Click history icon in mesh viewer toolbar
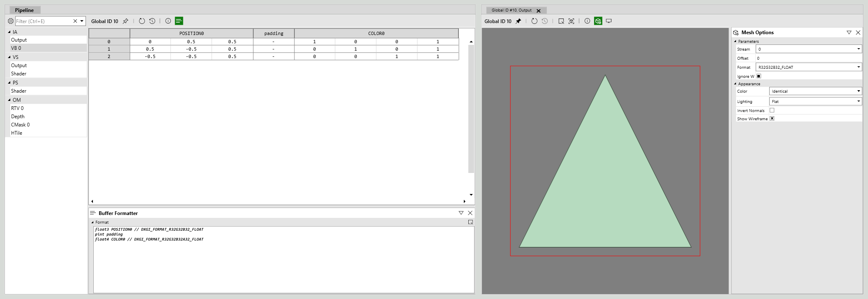Screen dimensions: 868x299 pos(545,21)
